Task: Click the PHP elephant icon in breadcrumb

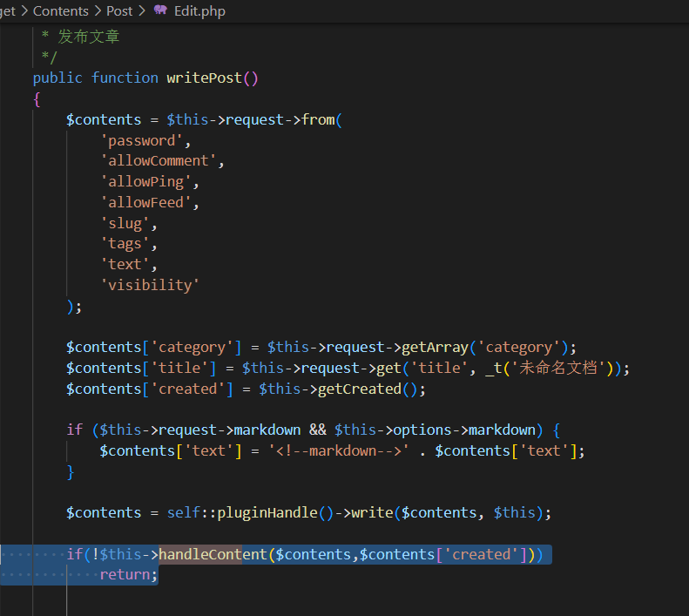Action: [x=160, y=11]
